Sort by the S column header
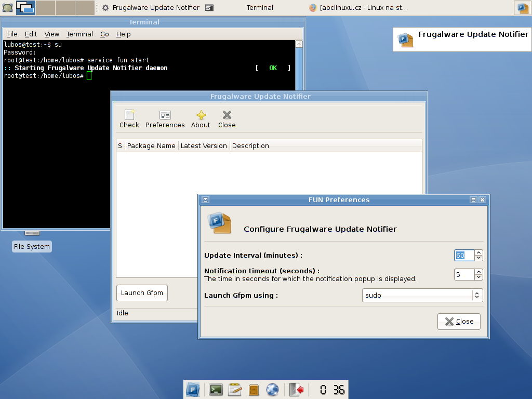The height and width of the screenshot is (399, 532). [120, 145]
